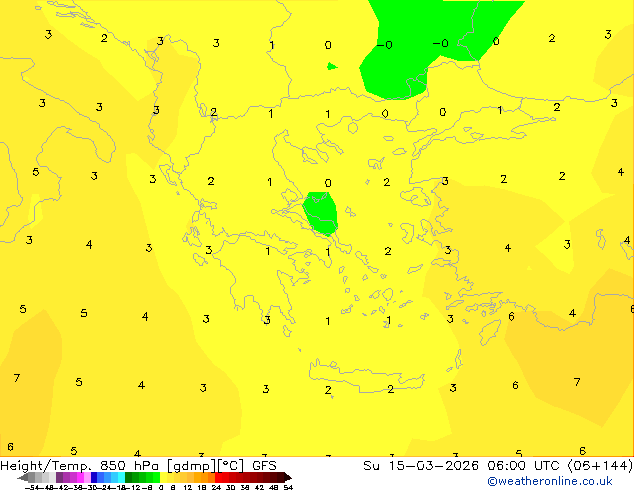The image size is (634, 490).
Task: Pick the darkest green legend swatch
Action: point(129,478)
